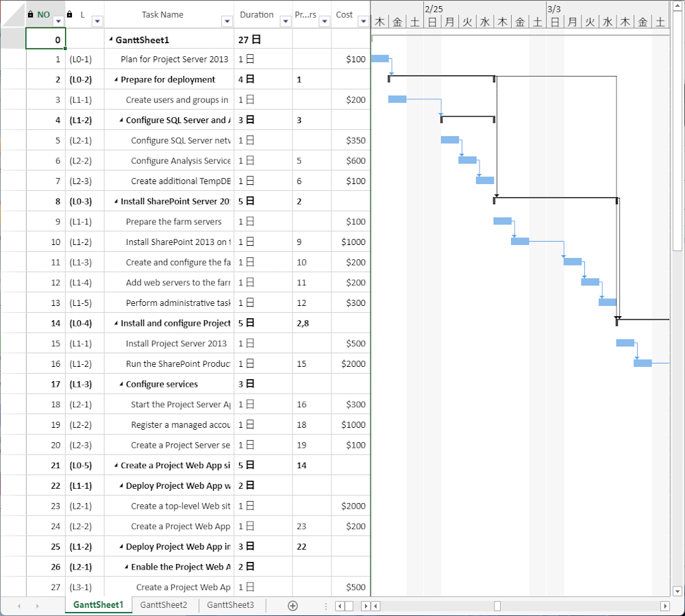
Task: Select the (L3-1) level cell
Action: point(85,587)
